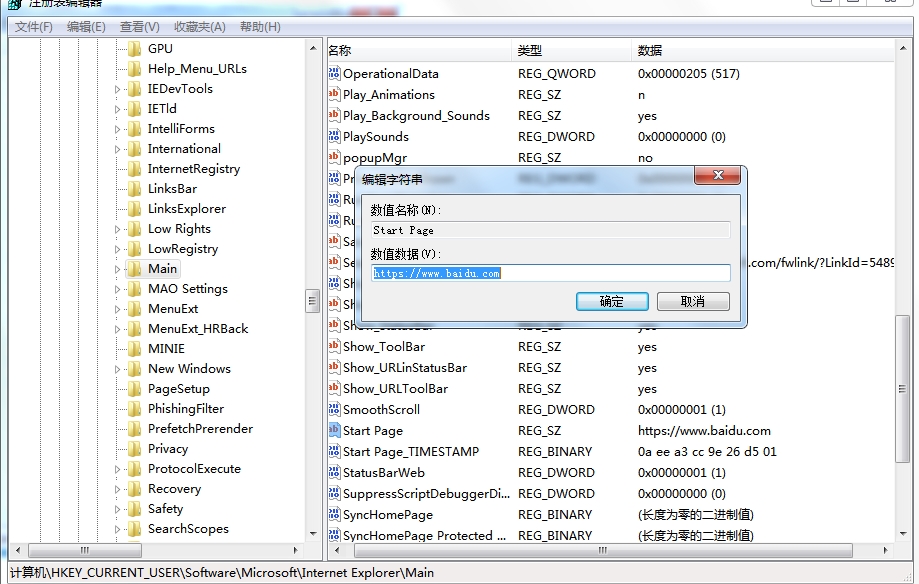
Task: Open the 收藏夹(A) menu
Action: [x=200, y=27]
